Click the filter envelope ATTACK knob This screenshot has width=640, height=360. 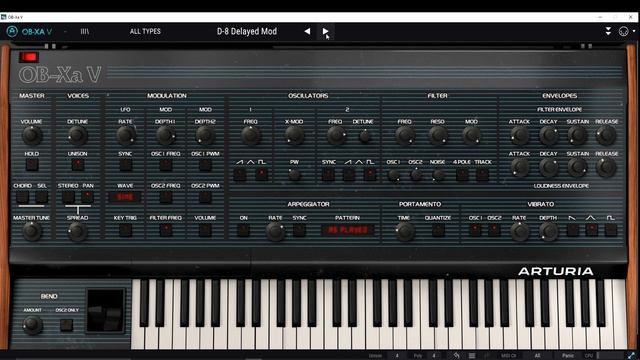tap(519, 136)
